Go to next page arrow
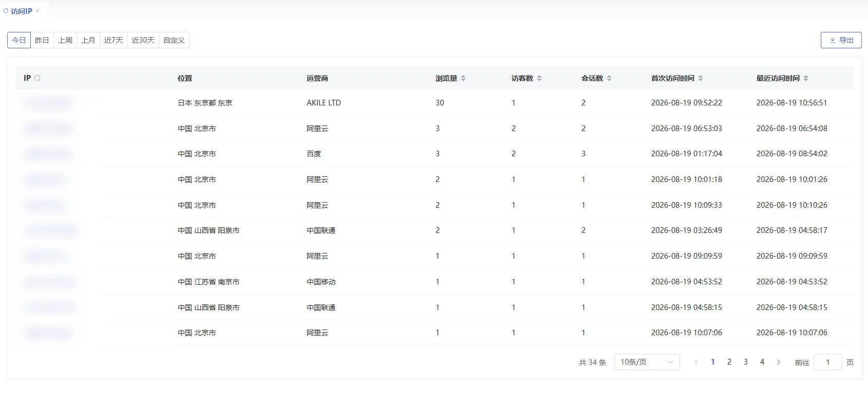868x399 pixels. tap(779, 362)
